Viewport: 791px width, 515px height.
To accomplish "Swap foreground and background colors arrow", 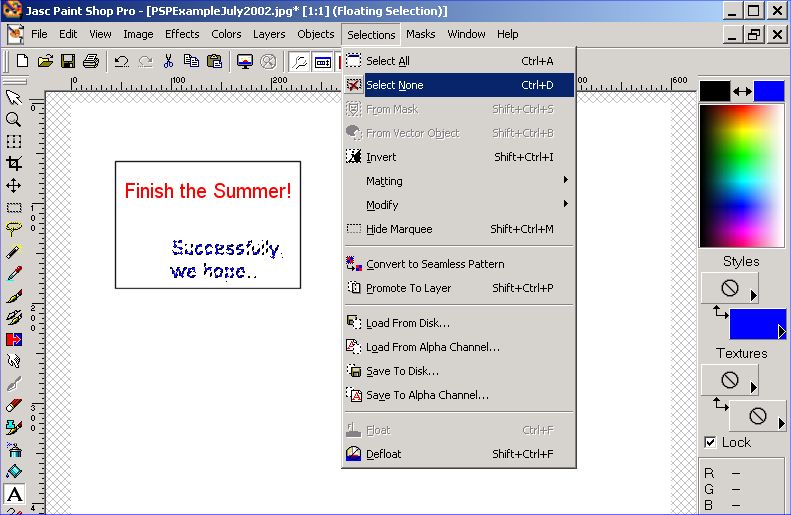I will click(x=742, y=92).
